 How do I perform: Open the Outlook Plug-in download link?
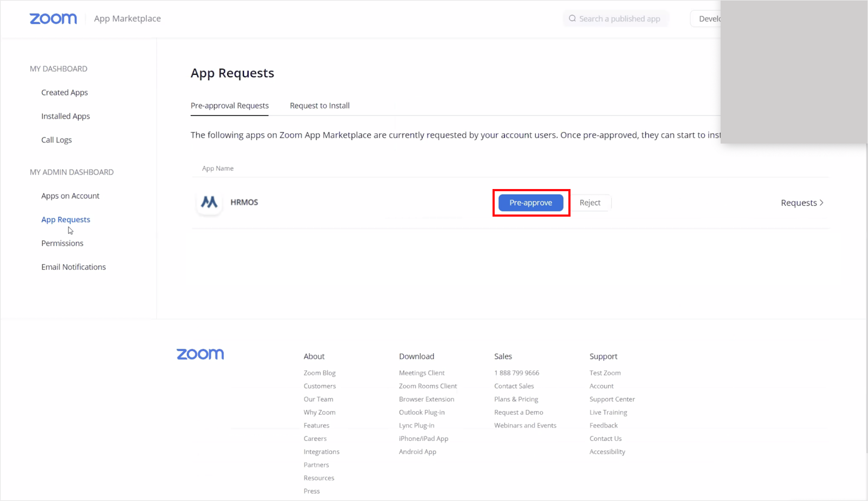422,412
